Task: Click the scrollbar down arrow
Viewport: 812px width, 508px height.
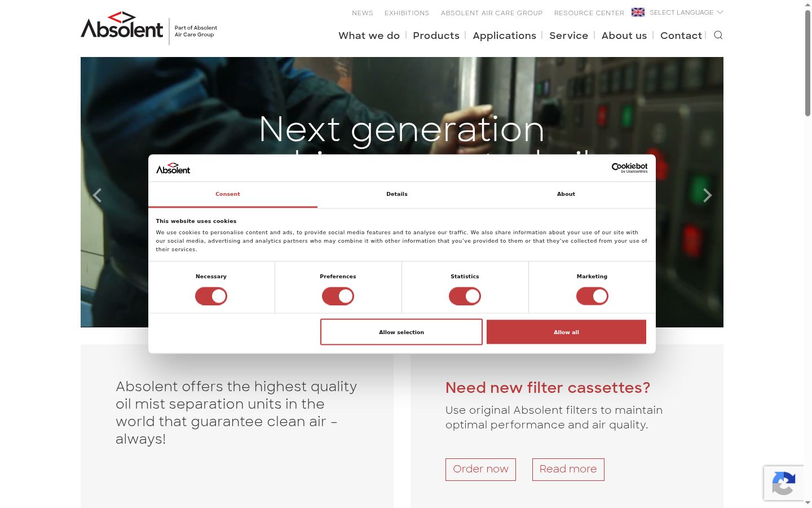Action: (807, 503)
